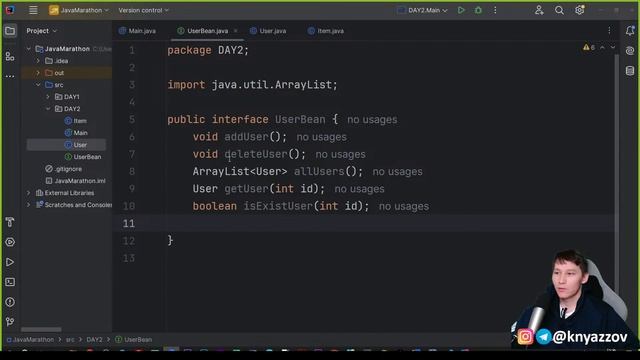The height and width of the screenshot is (360, 640).
Task: Switch to the User.java tab
Action: [268, 31]
